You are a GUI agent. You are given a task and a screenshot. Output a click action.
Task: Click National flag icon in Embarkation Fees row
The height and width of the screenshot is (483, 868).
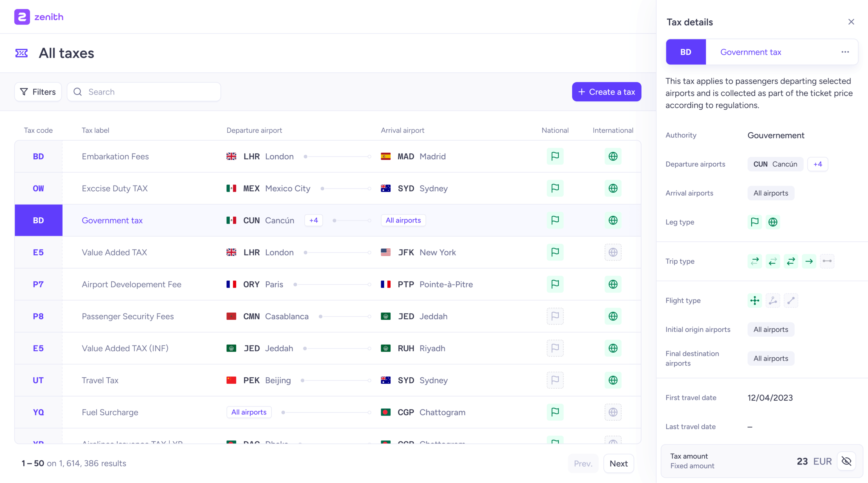(x=555, y=157)
